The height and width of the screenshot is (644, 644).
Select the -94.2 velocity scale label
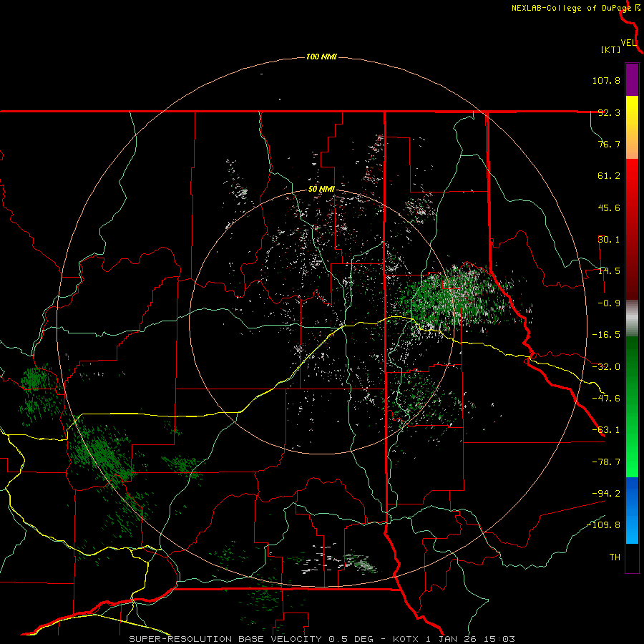point(606,493)
